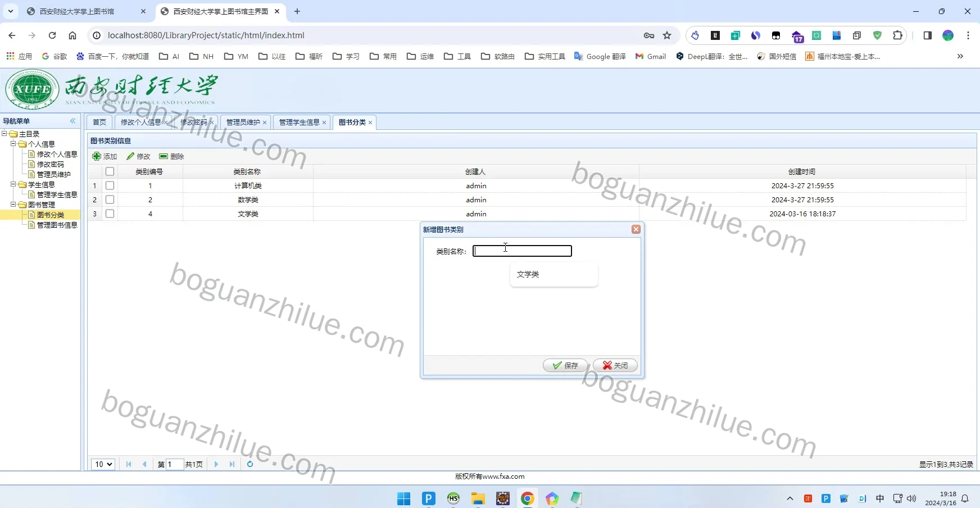The image size is (980, 508).
Task: Collapse the 个人信息 tree node
Action: (13, 144)
